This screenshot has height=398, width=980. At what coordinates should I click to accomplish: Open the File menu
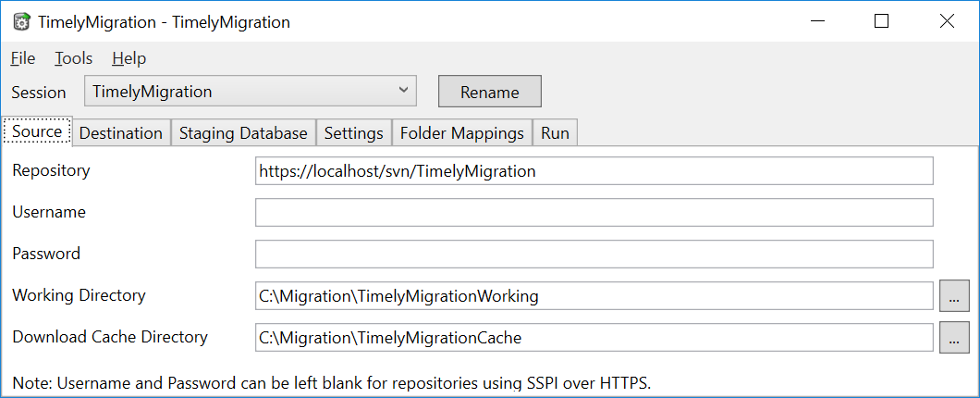coord(23,58)
